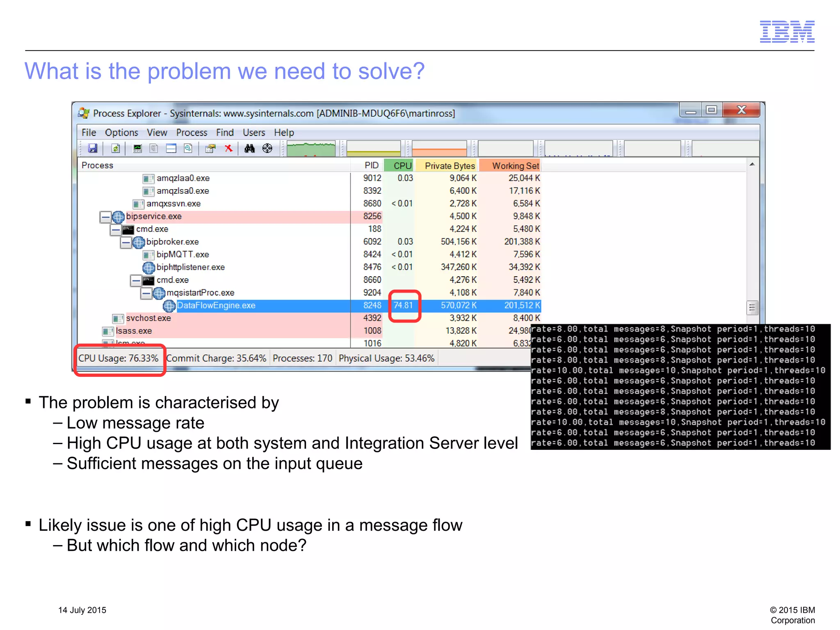This screenshot has height=630, width=840.
Task: Click the biphttplistener.exe globe icon
Action: [x=148, y=268]
